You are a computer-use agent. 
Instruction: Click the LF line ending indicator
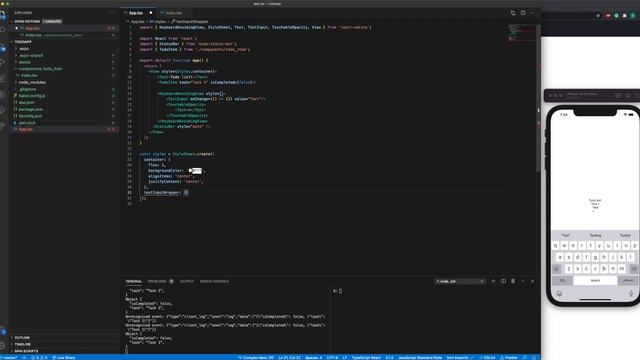(x=344, y=358)
